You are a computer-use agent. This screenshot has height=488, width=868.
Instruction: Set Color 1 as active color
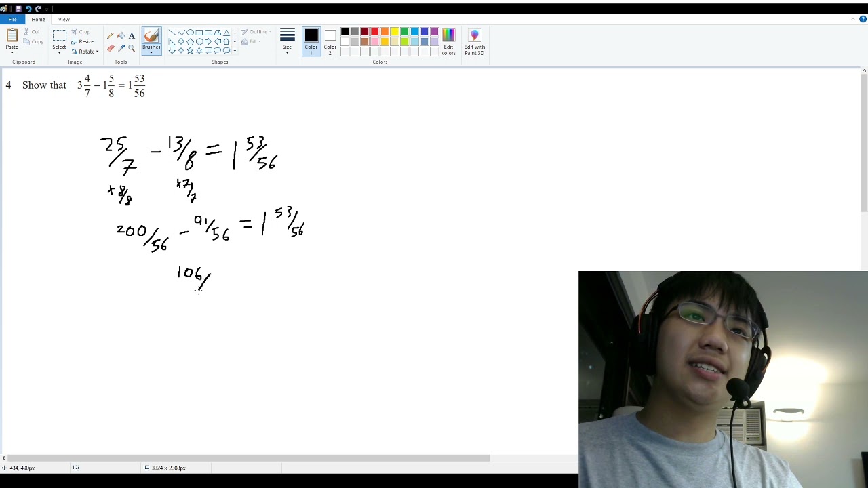pyautogui.click(x=311, y=42)
